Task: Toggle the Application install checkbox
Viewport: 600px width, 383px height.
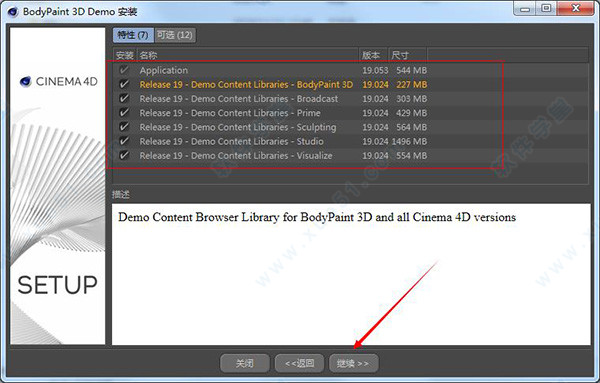Action: 124,70
